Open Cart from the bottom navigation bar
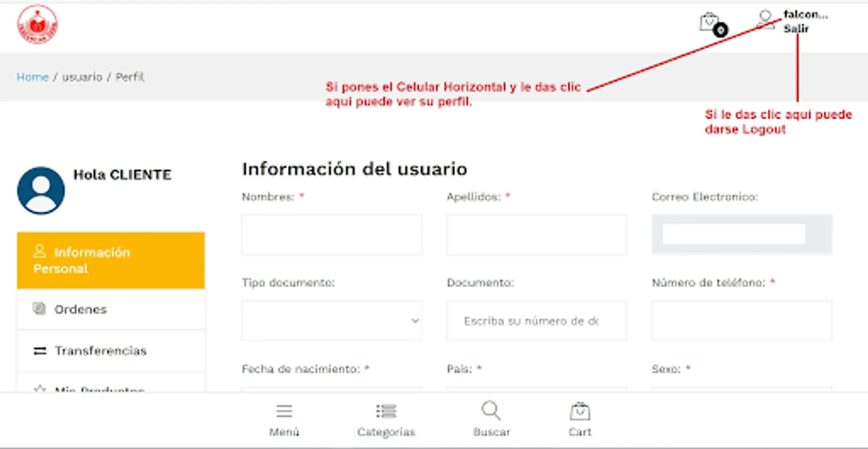 (579, 411)
